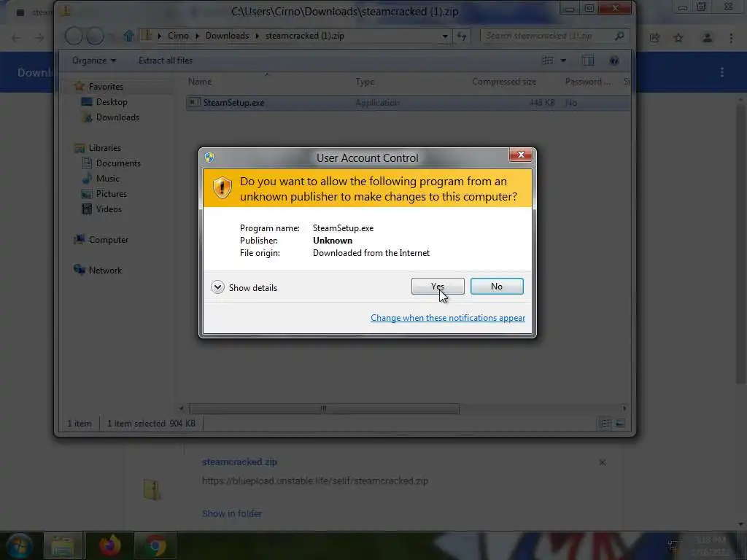Screen dimensions: 747x560
Task: Remove steamcracked.zip download entry with X
Action: (602, 462)
